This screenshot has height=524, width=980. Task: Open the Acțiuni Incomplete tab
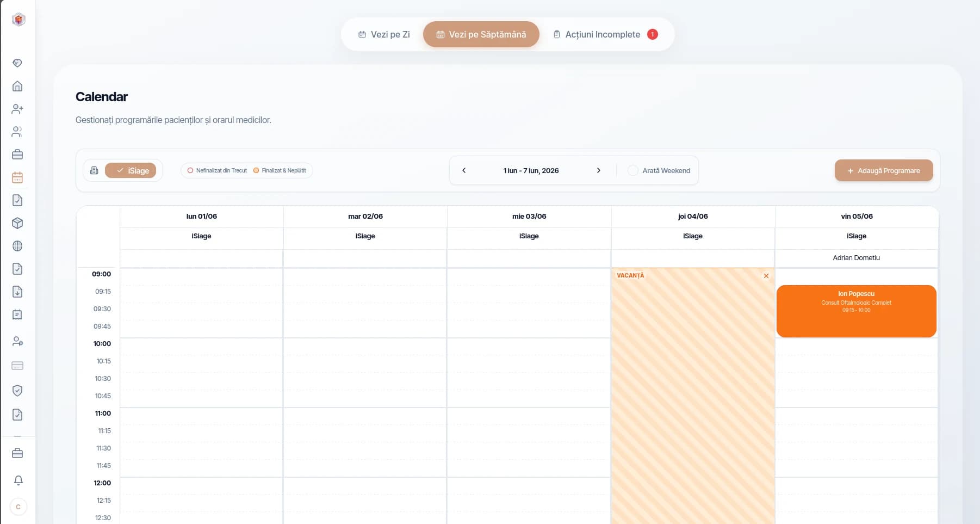coord(605,34)
